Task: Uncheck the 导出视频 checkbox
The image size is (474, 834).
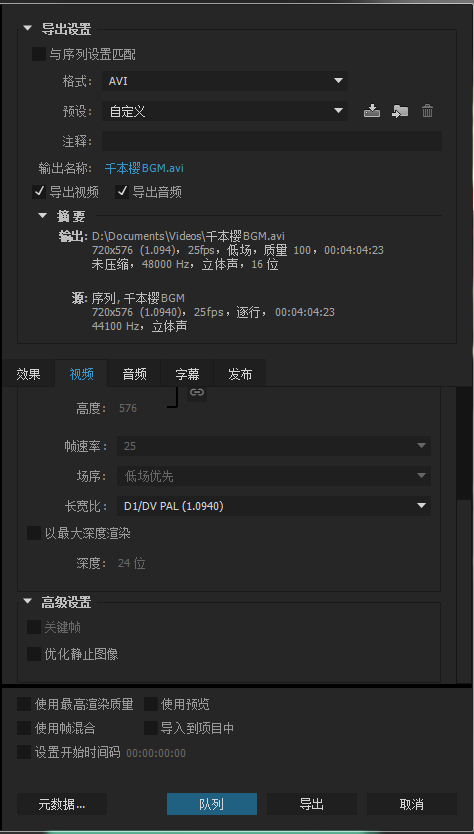Action: (x=39, y=192)
